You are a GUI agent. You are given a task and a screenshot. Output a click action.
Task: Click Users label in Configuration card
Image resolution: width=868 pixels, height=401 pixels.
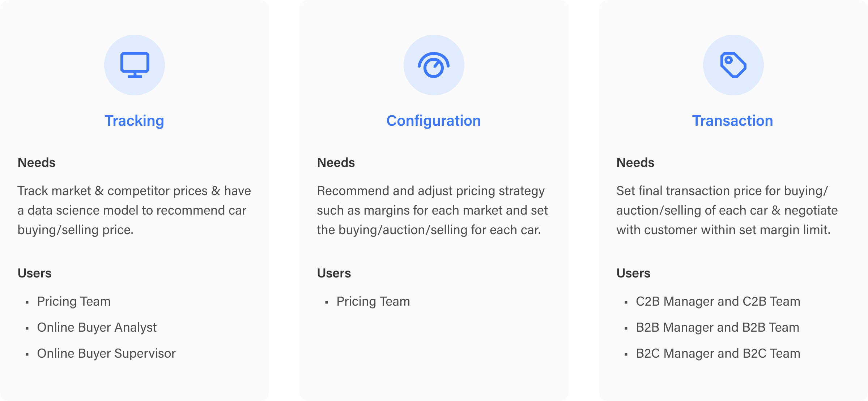click(x=334, y=273)
